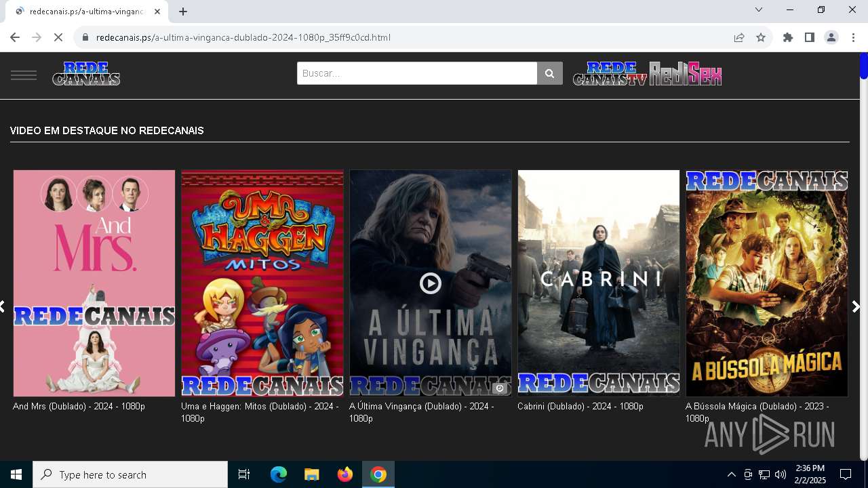Click the Windows taskbar search box
This screenshot has height=488, width=868.
click(x=130, y=474)
